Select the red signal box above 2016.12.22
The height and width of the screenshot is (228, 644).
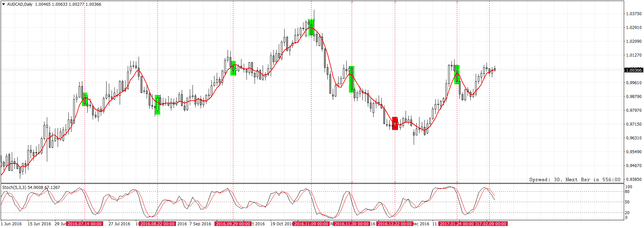tap(395, 123)
